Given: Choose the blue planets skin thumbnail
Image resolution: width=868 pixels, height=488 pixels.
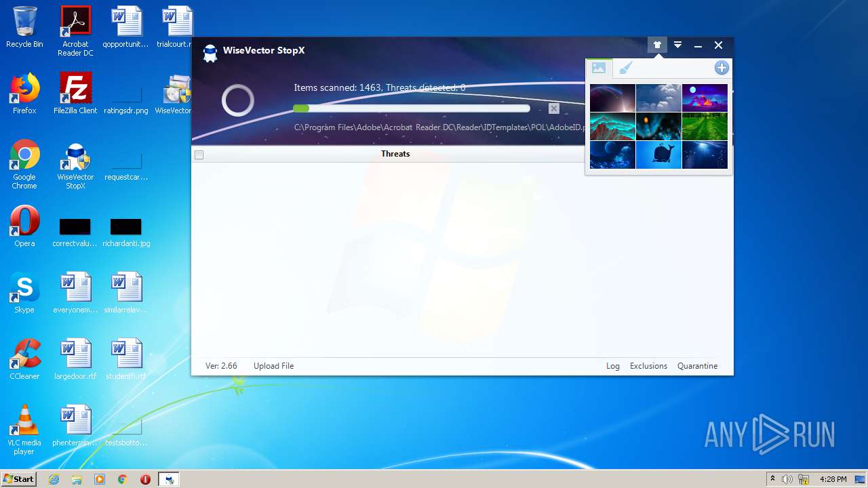Looking at the screenshot, I should (x=612, y=155).
